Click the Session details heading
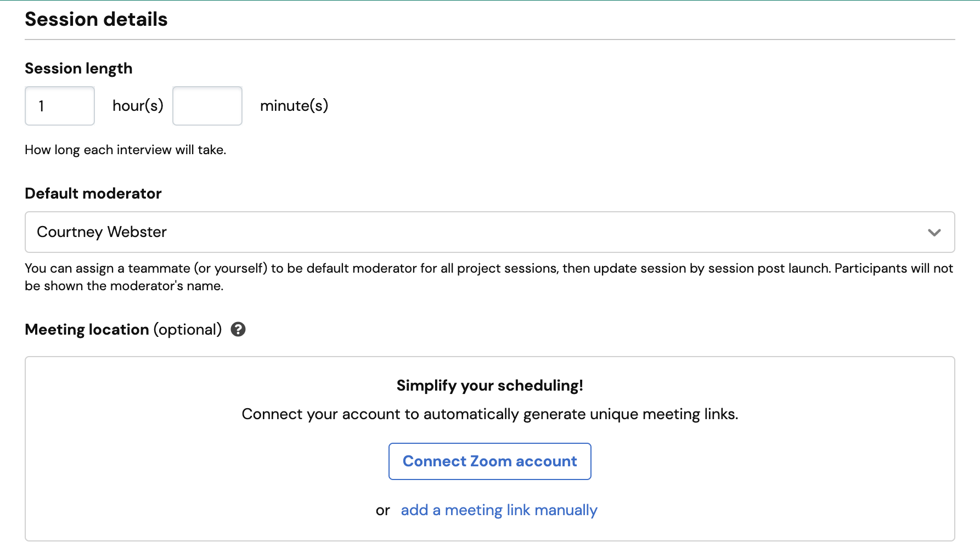The width and height of the screenshot is (980, 553). pyautogui.click(x=96, y=19)
